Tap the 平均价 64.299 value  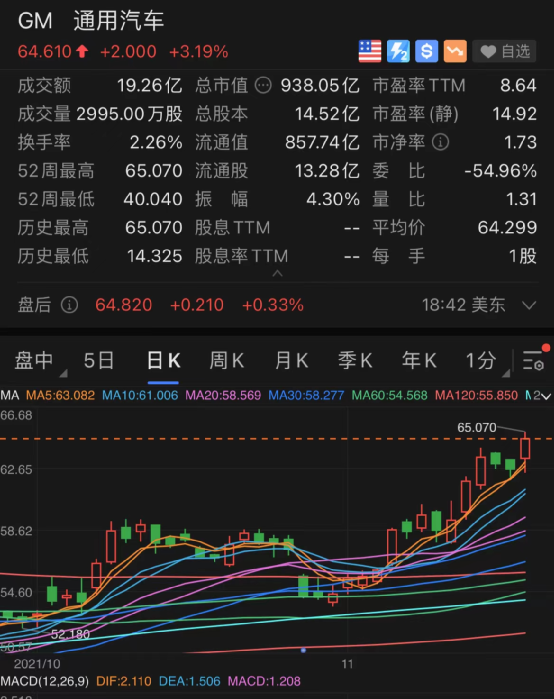point(507,228)
